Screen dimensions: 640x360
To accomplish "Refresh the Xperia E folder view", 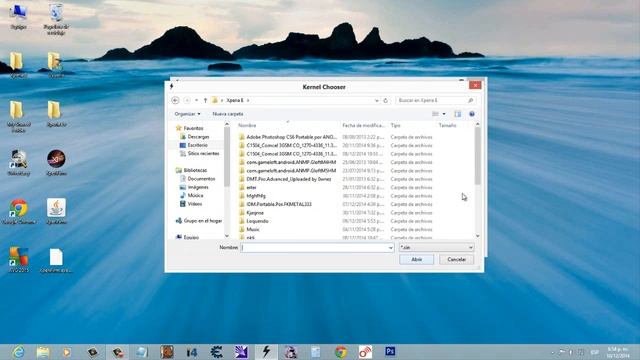I will tap(386, 100).
